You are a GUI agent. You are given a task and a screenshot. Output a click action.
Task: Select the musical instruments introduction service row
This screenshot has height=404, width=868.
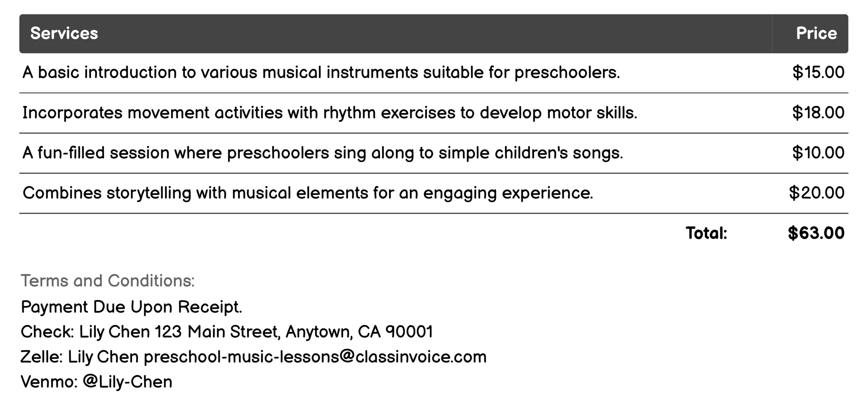coord(321,72)
